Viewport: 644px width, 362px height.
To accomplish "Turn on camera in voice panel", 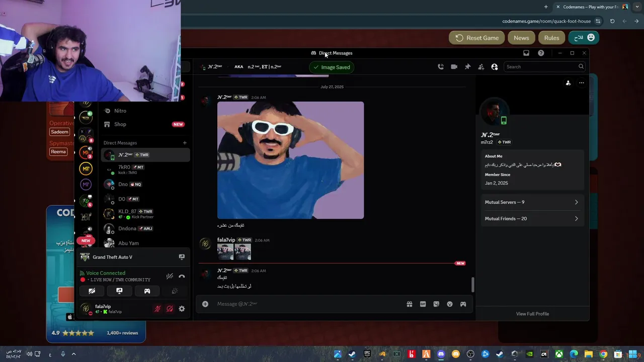I will coord(92,291).
